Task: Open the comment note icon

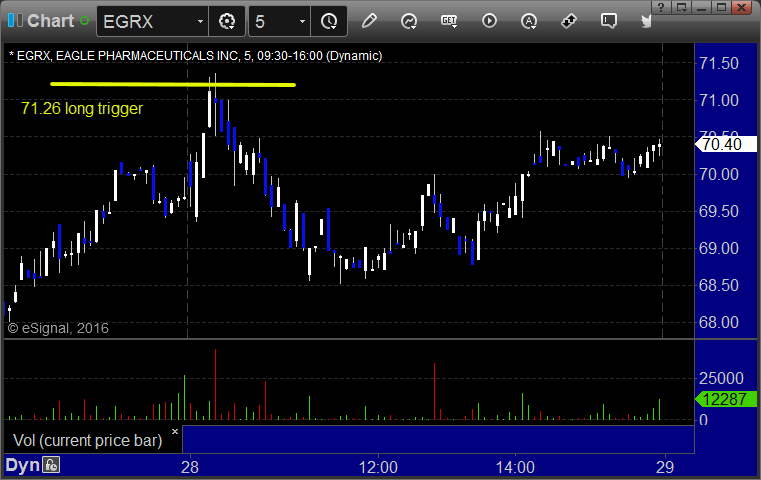Action: pos(609,21)
